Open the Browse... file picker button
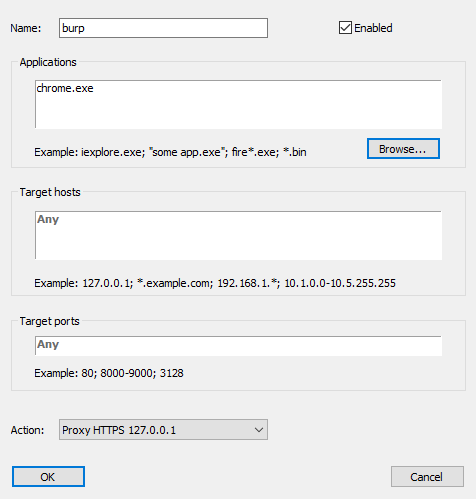476x499 pixels. (403, 149)
